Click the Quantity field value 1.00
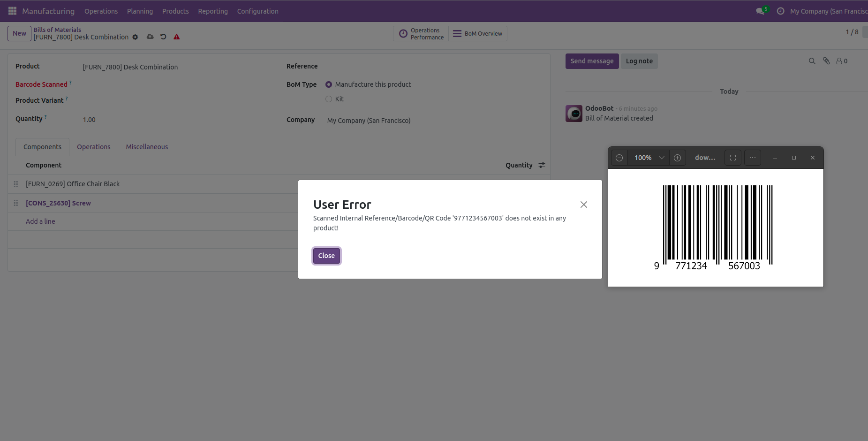The image size is (868, 441). coord(89,120)
